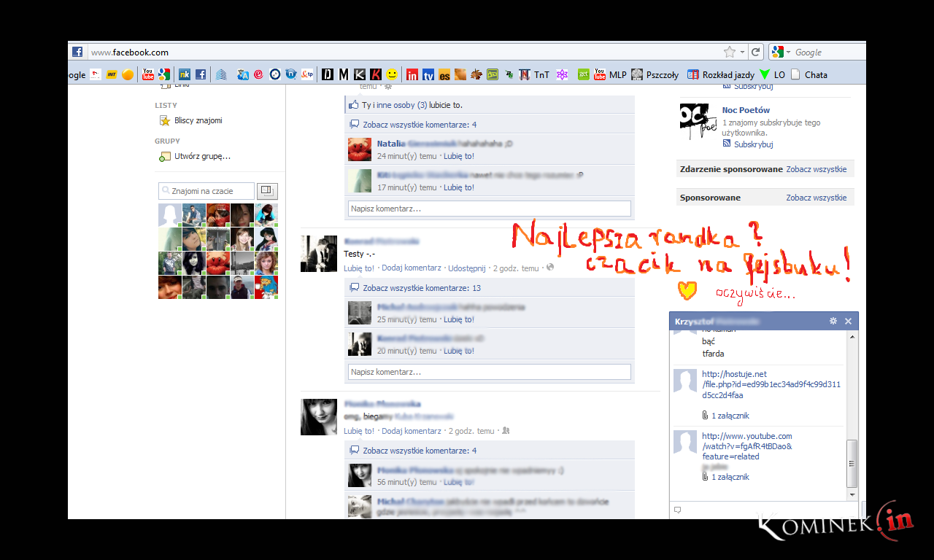The width and height of the screenshot is (934, 560).
Task: Click in the Google search box
Action: 827,52
